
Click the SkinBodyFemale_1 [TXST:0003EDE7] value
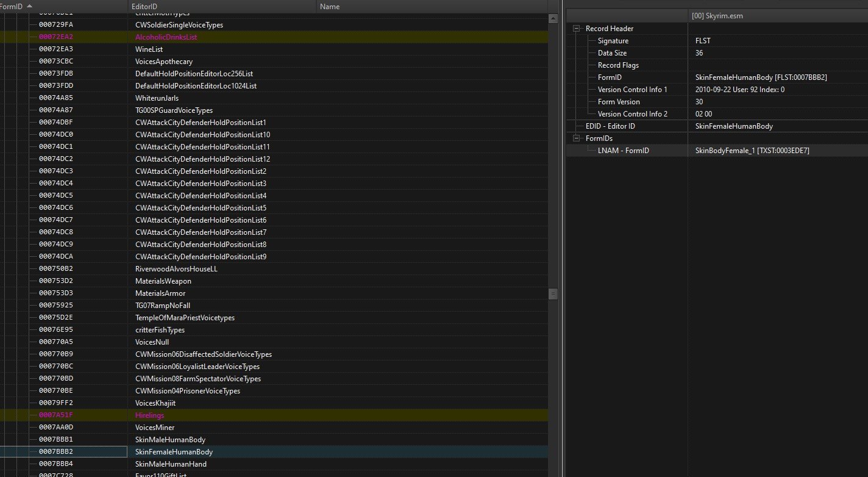[752, 151]
